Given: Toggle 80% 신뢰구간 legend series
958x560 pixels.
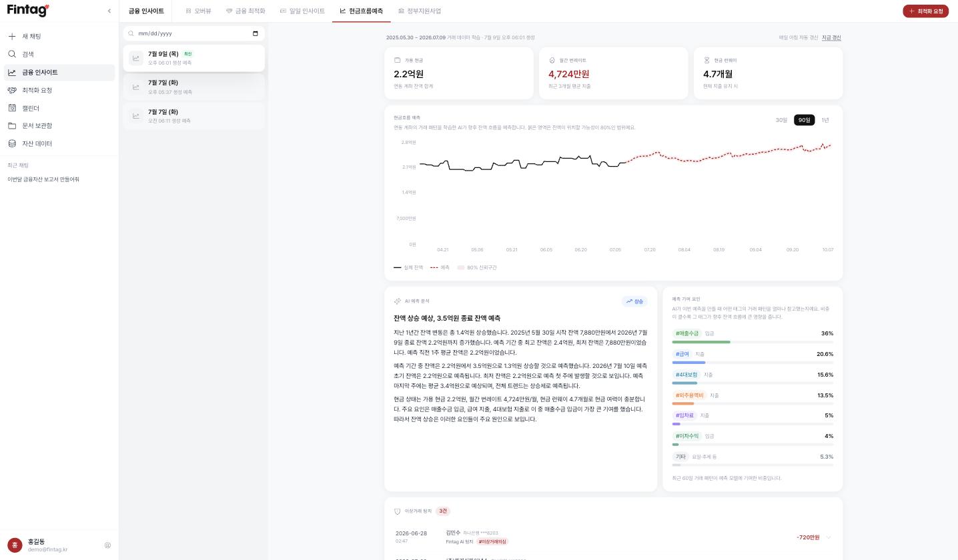Looking at the screenshot, I should (x=477, y=267).
